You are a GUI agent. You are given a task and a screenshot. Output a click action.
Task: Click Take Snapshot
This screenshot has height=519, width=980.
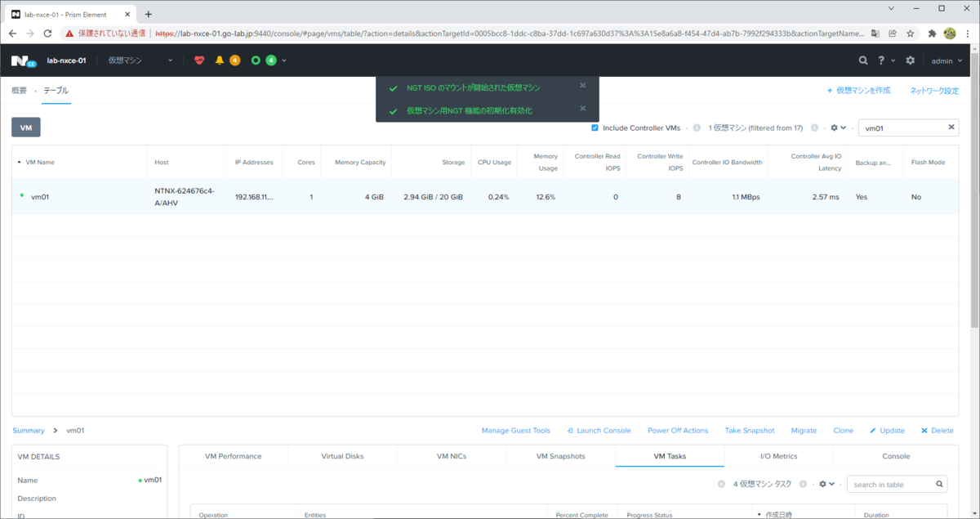click(x=750, y=430)
